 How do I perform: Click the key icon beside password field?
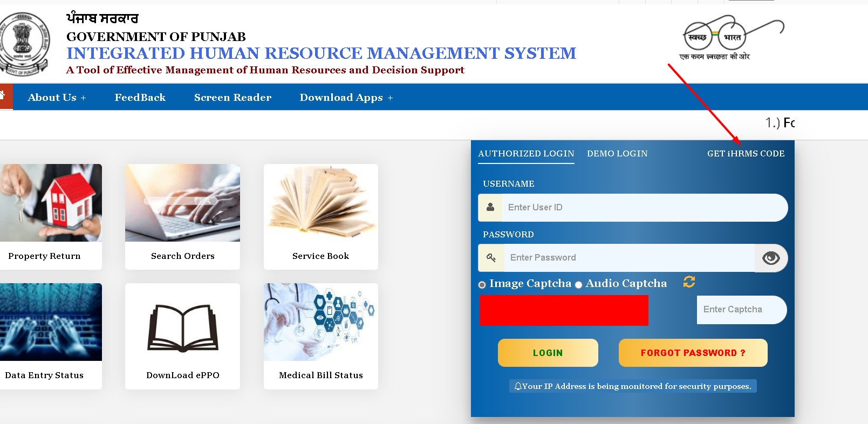[491, 258]
